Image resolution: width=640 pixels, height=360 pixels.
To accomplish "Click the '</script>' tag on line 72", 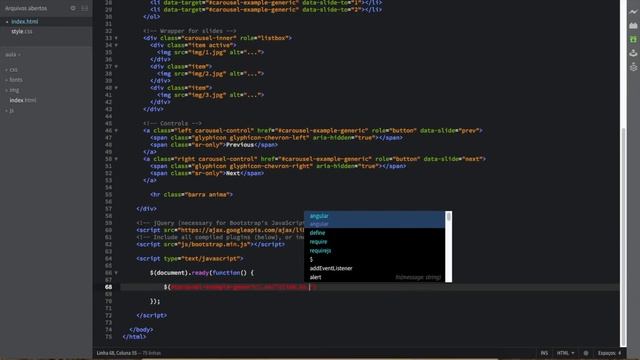I will (x=151, y=316).
